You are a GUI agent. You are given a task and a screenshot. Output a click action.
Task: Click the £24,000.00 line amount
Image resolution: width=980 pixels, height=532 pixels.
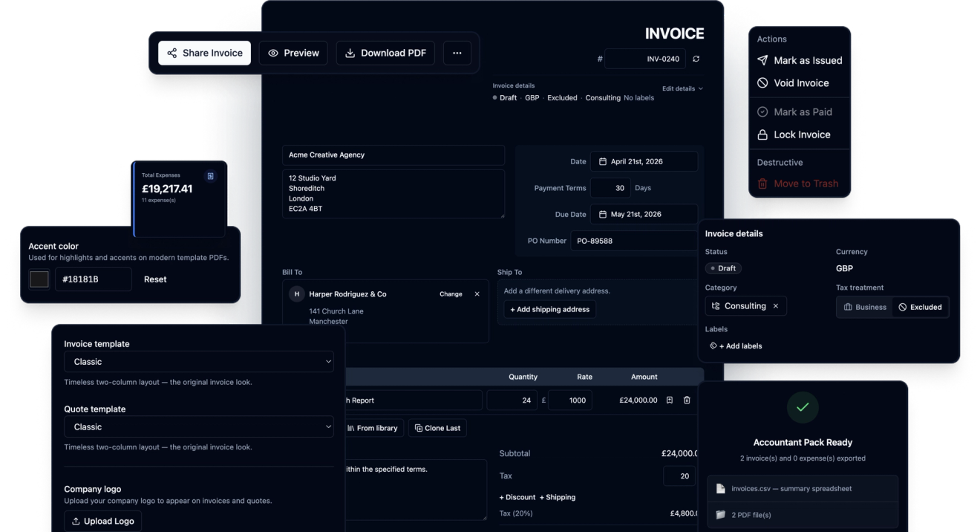[638, 400]
